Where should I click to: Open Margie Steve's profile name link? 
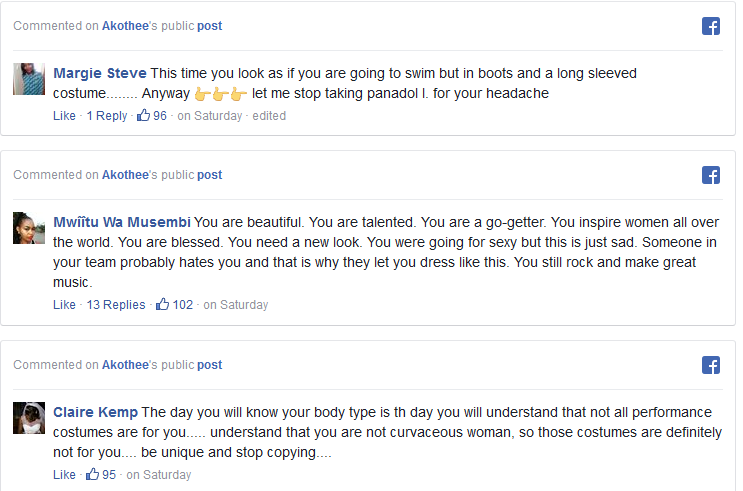(x=100, y=74)
